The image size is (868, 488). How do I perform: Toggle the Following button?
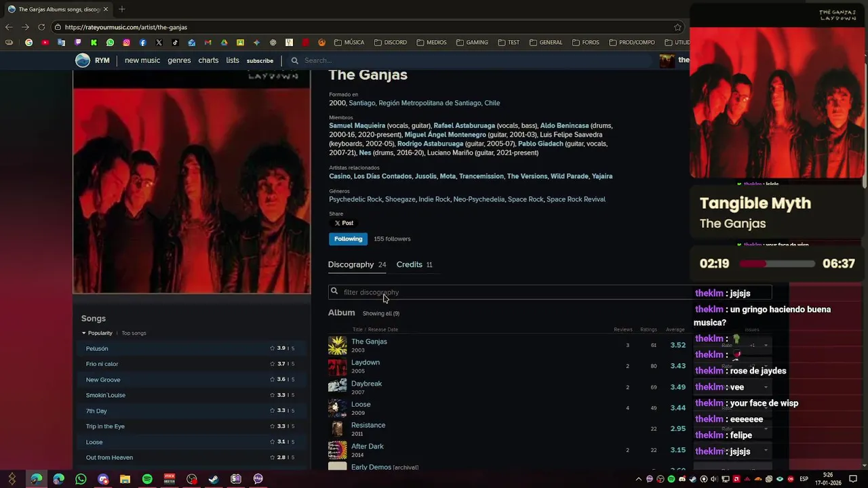348,239
